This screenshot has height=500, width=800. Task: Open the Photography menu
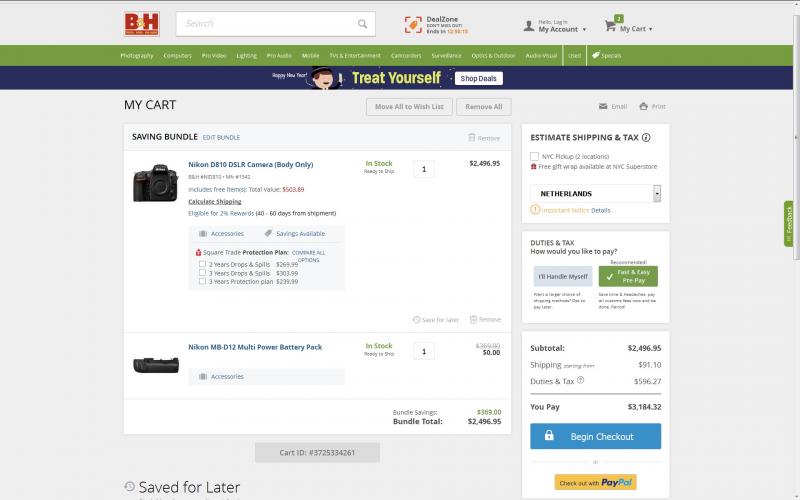137,55
